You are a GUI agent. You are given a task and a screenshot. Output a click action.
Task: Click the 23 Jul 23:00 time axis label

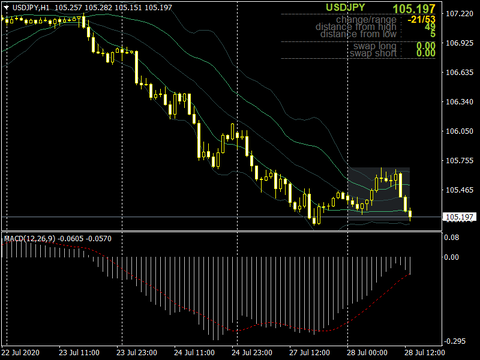click(137, 353)
